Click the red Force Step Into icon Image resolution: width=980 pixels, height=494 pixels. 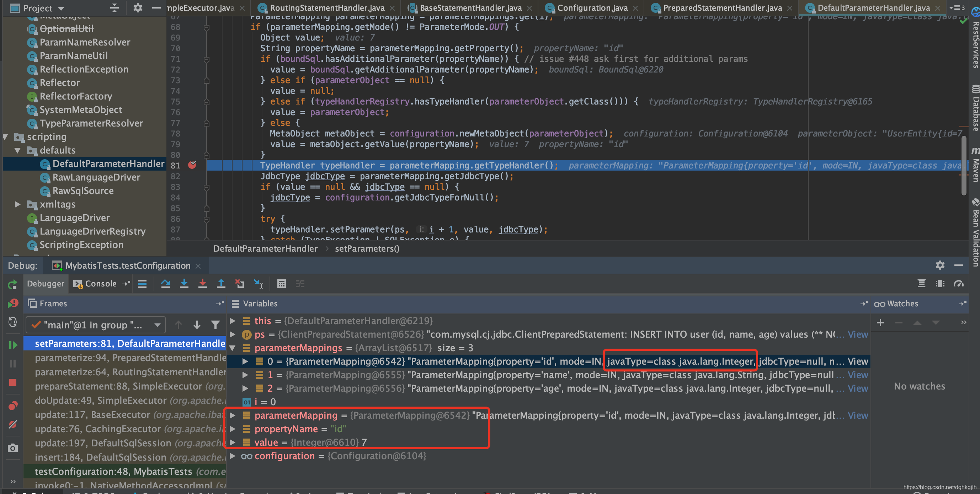[x=203, y=284]
